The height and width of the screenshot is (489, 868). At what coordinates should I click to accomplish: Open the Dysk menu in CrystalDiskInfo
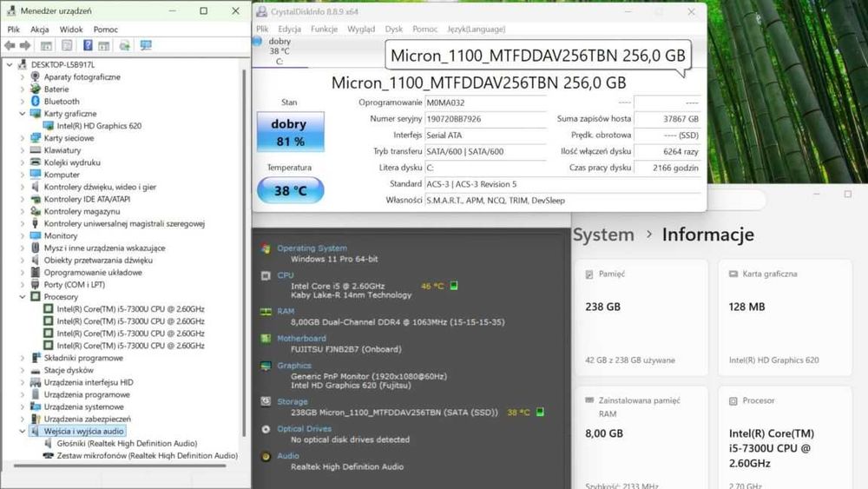tap(393, 29)
